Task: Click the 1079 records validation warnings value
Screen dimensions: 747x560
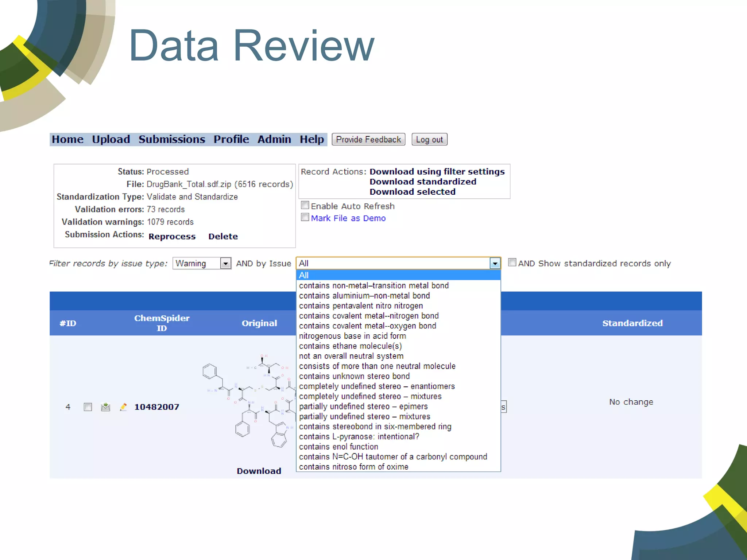Action: tap(170, 222)
